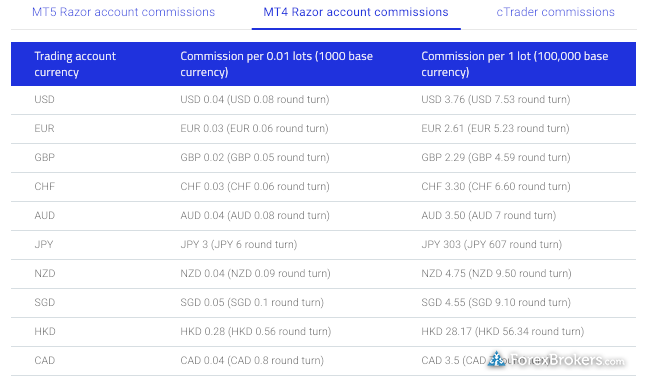The height and width of the screenshot is (382, 650).
Task: Click the Commission per 1 lot header
Action: [x=514, y=64]
